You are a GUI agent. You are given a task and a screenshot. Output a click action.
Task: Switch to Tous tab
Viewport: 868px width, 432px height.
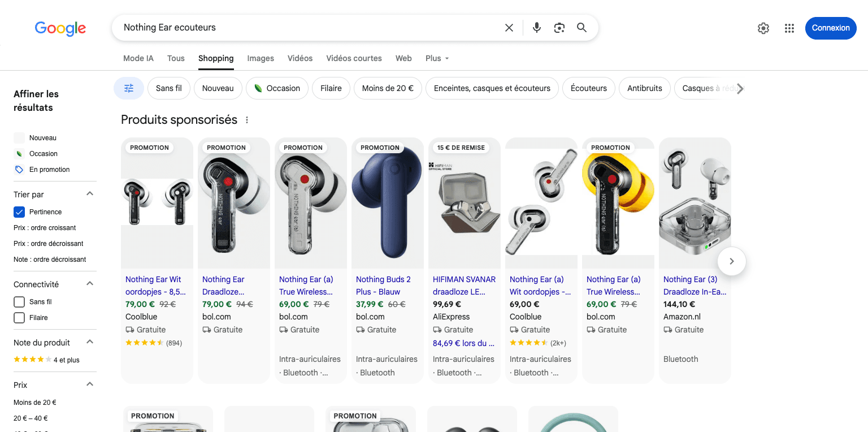[x=176, y=58]
